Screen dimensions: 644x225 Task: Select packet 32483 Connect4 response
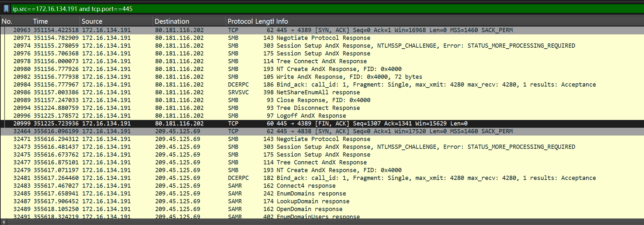322,186
